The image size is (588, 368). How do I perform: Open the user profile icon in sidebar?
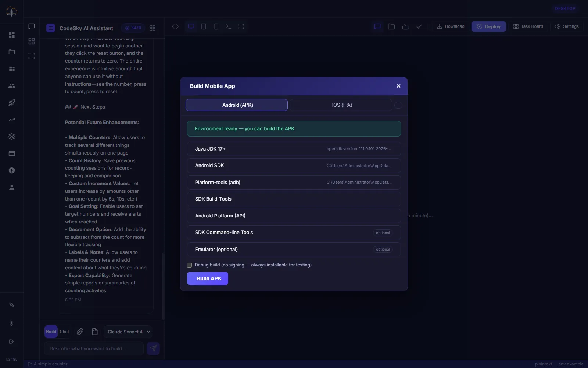coord(12,187)
